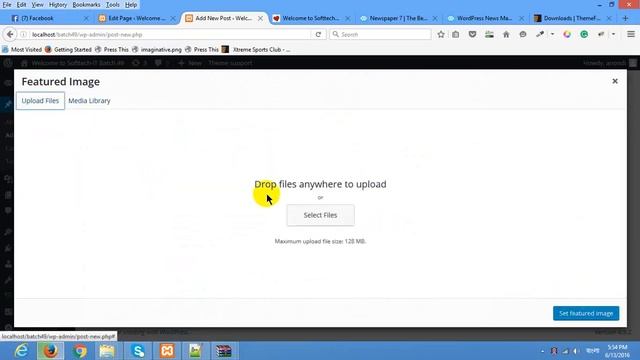The height and width of the screenshot is (360, 640).
Task: Open Google Chrome from the taskbar
Action: pyautogui.click(x=80, y=351)
